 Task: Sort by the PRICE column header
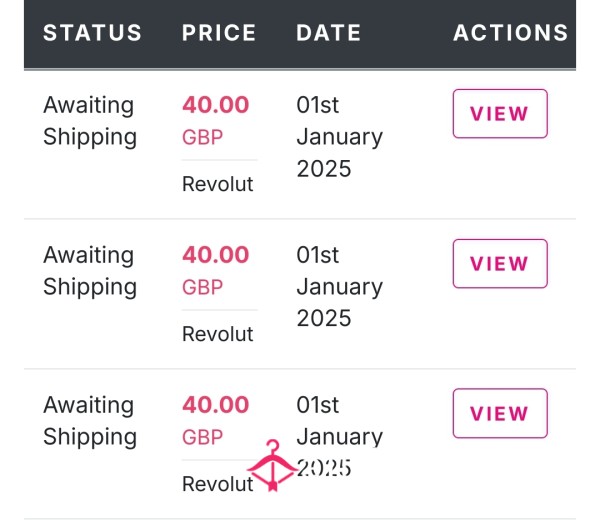pyautogui.click(x=219, y=33)
